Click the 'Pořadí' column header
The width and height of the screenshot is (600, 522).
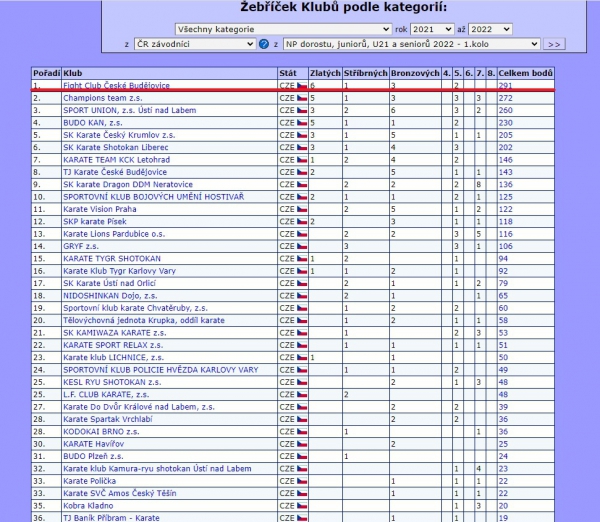[x=46, y=73]
